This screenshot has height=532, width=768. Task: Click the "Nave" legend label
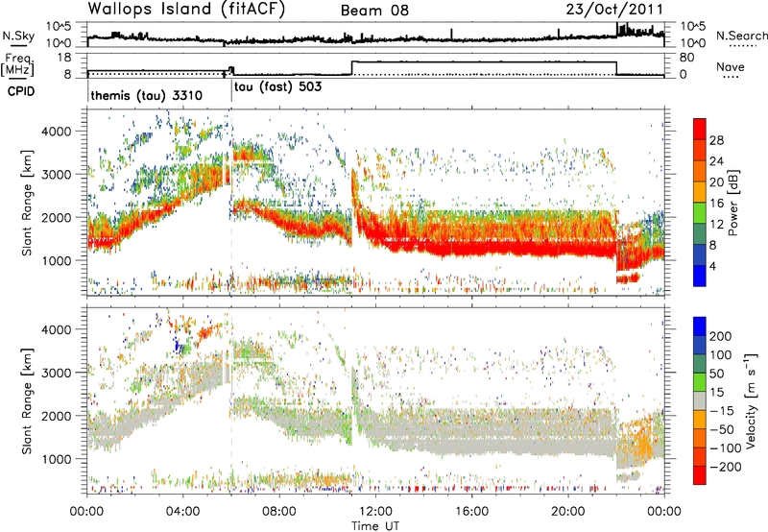731,67
